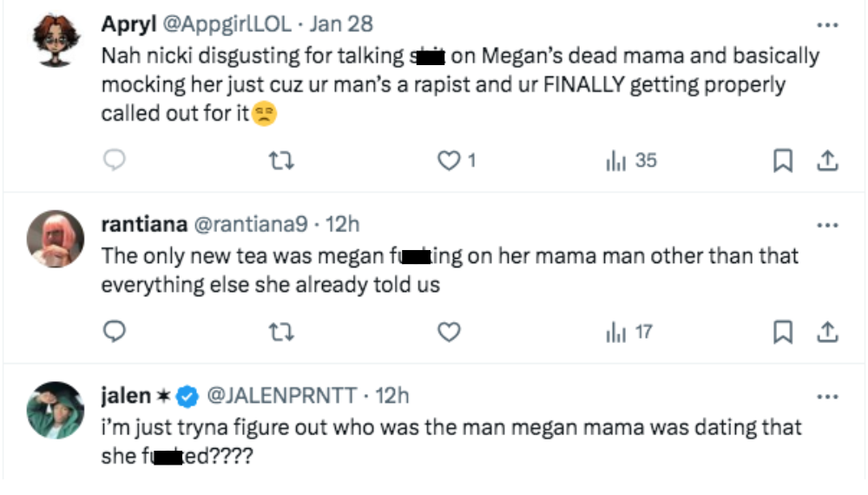Click rantiana's pink-haired avatar

point(56,239)
